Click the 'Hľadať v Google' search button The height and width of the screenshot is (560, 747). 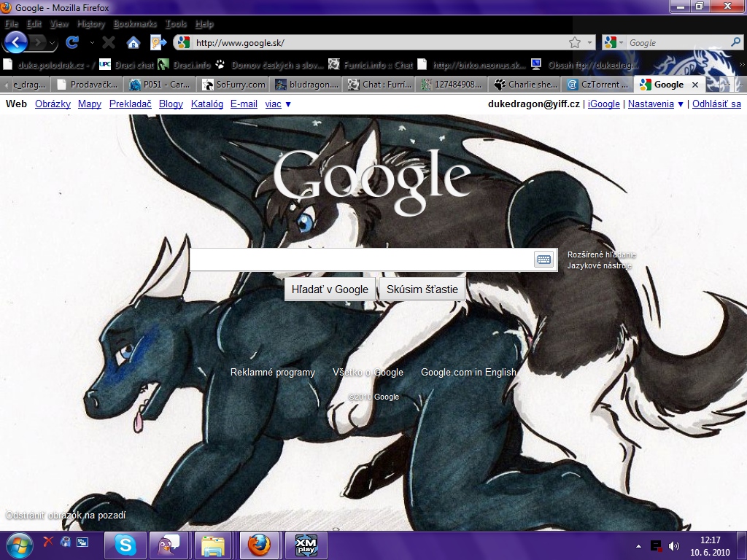(330, 289)
